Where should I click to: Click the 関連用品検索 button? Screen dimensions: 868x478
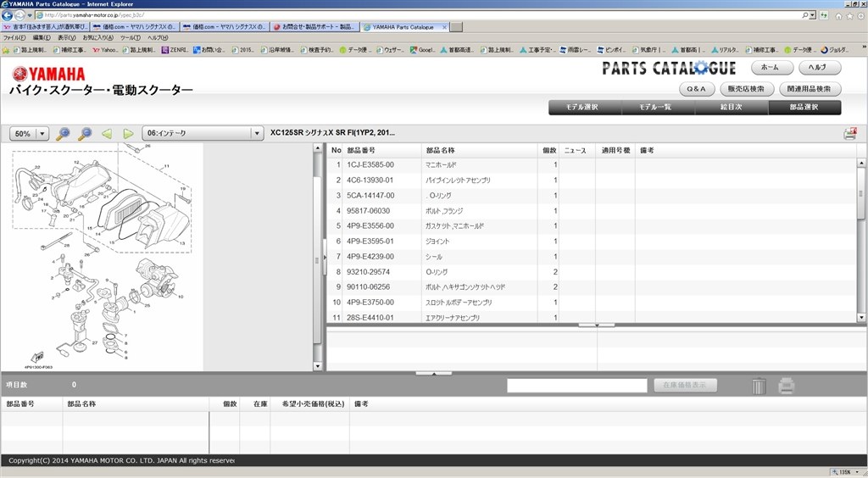[x=810, y=88]
